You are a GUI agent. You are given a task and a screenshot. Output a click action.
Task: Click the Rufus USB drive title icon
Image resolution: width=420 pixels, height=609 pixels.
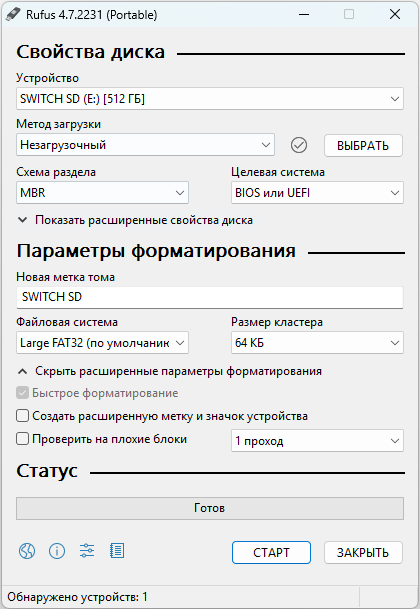(x=13, y=15)
